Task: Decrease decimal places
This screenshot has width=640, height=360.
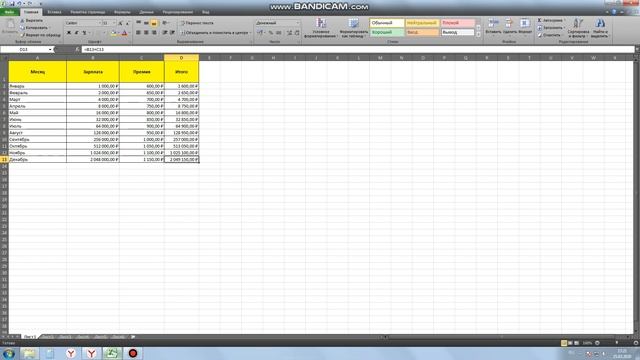Action: pyautogui.click(x=297, y=33)
